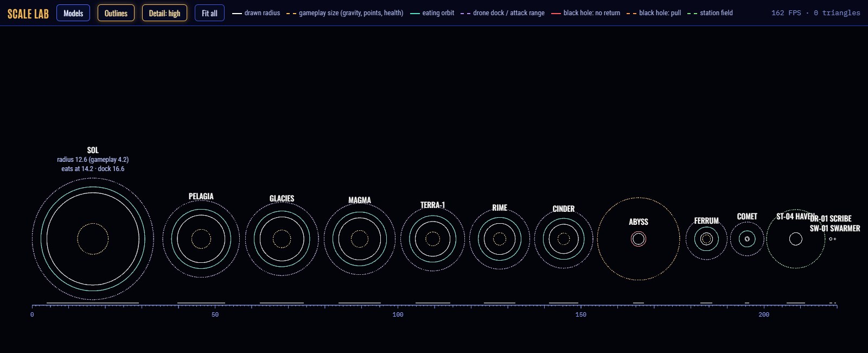Click the 'black hole: no return' legend
Image resolution: width=868 pixels, height=353 pixels.
[586, 13]
